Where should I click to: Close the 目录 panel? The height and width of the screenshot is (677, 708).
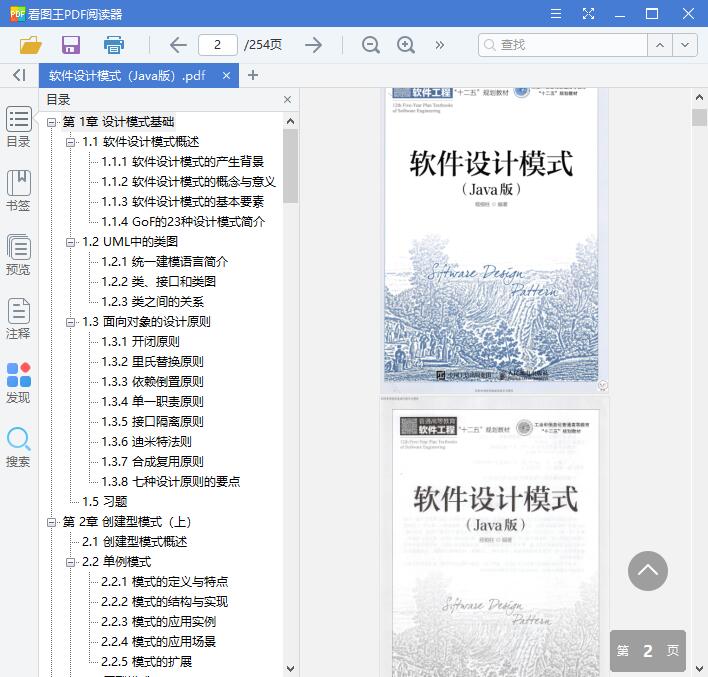click(287, 99)
